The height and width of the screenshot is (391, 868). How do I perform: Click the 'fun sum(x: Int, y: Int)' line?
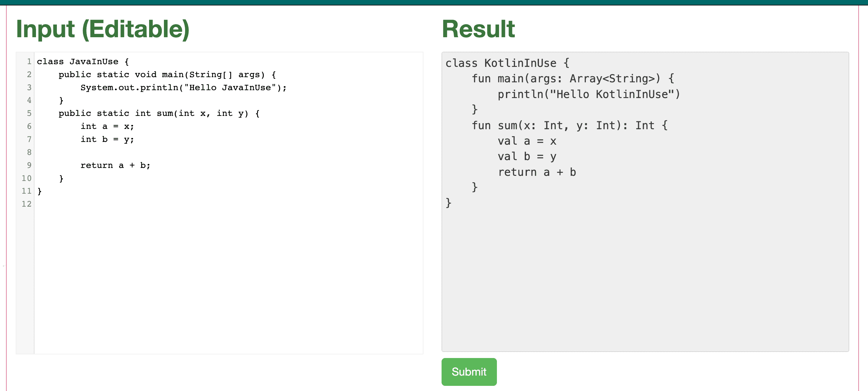569,125
